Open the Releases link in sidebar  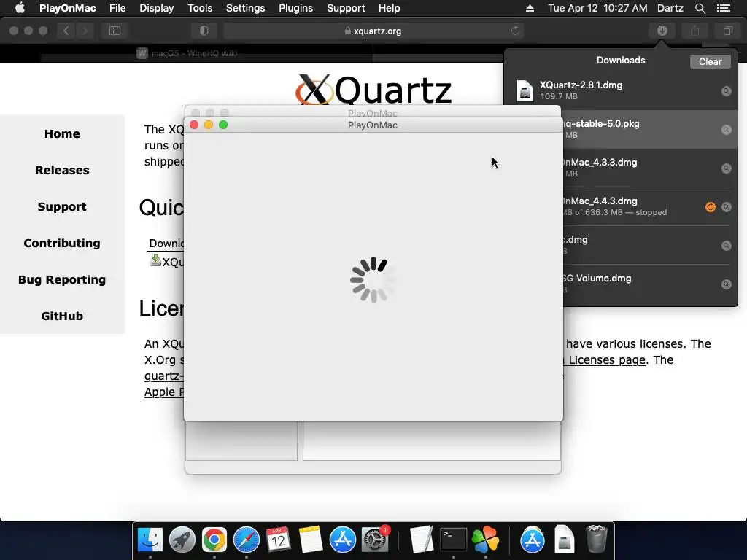[62, 171]
